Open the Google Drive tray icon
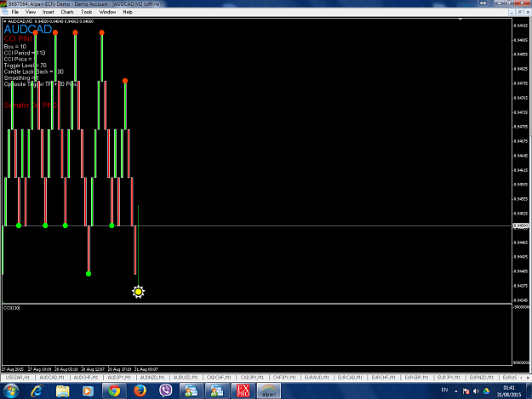532x399 pixels. click(x=486, y=391)
